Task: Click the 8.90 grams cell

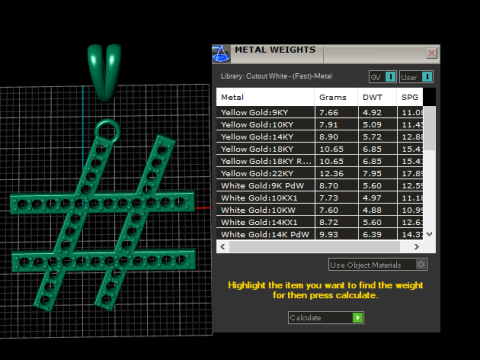Action: (x=336, y=137)
